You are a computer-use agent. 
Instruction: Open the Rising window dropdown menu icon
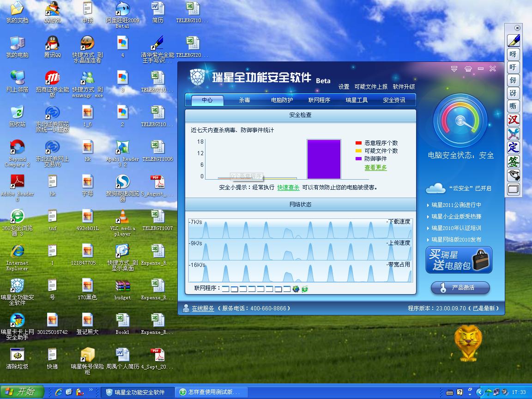(x=454, y=69)
